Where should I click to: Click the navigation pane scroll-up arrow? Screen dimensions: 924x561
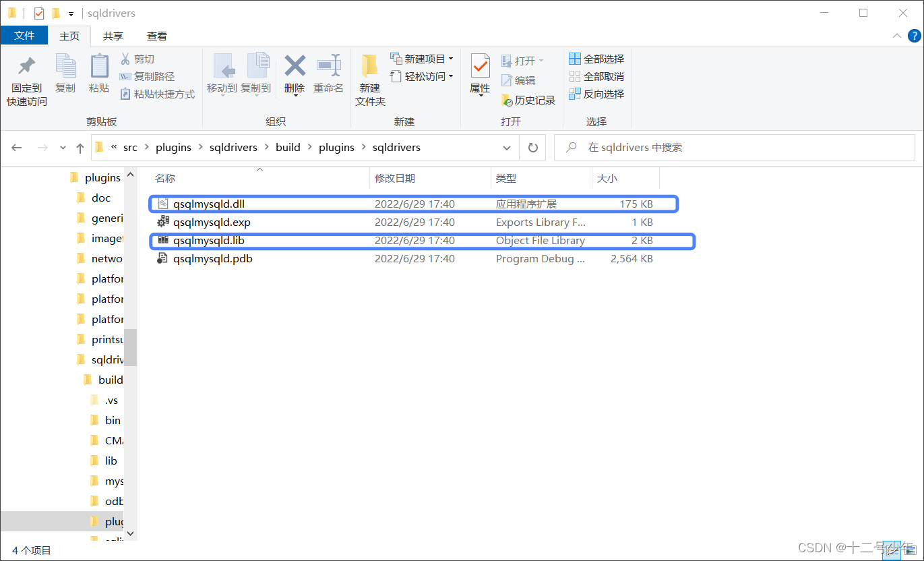[131, 176]
